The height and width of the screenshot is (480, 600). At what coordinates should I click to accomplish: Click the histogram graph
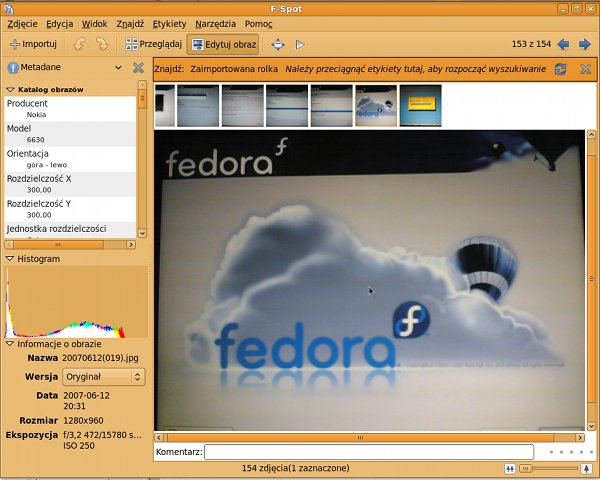(x=76, y=302)
